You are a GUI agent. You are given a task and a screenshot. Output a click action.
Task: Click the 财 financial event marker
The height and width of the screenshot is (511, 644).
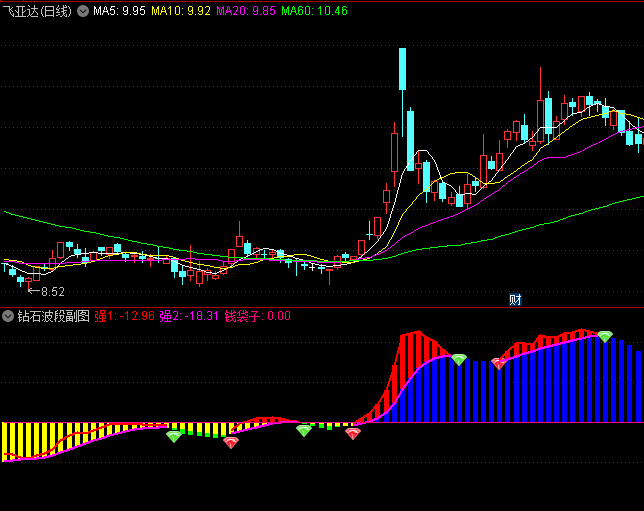click(x=515, y=299)
